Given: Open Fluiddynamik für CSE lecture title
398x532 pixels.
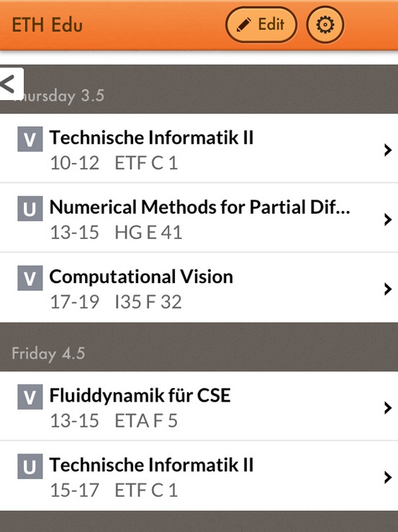Looking at the screenshot, I should coord(140,396).
